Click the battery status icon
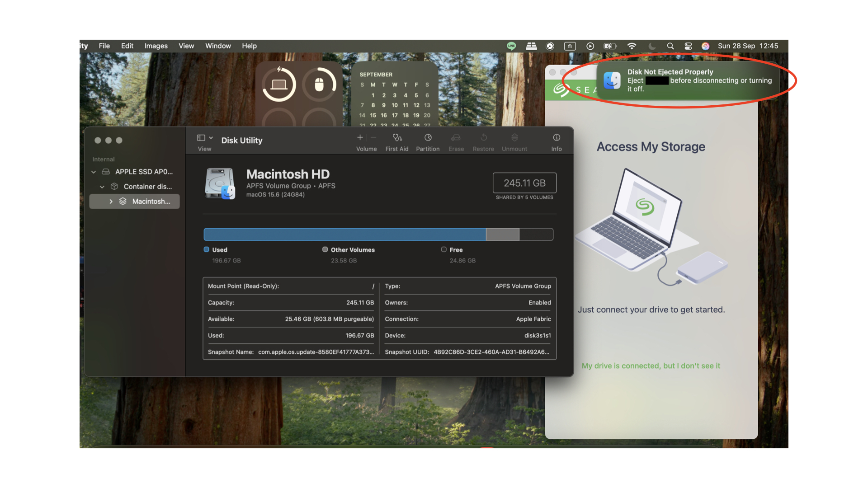The width and height of the screenshot is (868, 488). point(610,46)
